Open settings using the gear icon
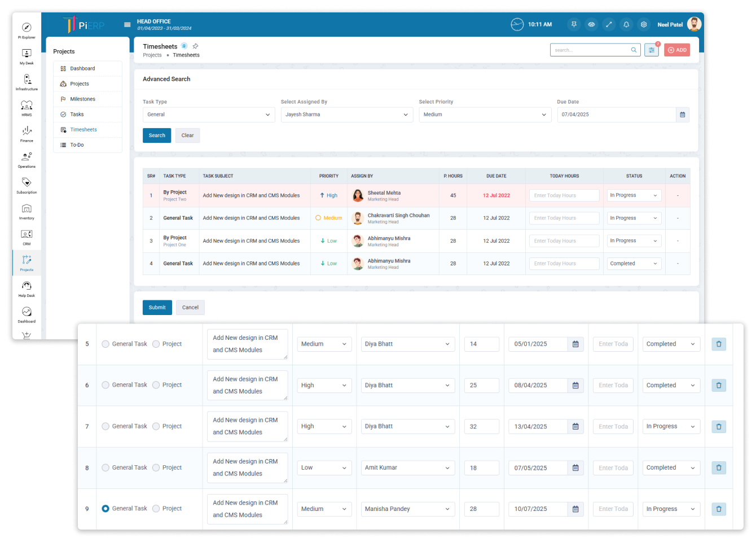The height and width of the screenshot is (542, 756). coord(644,24)
